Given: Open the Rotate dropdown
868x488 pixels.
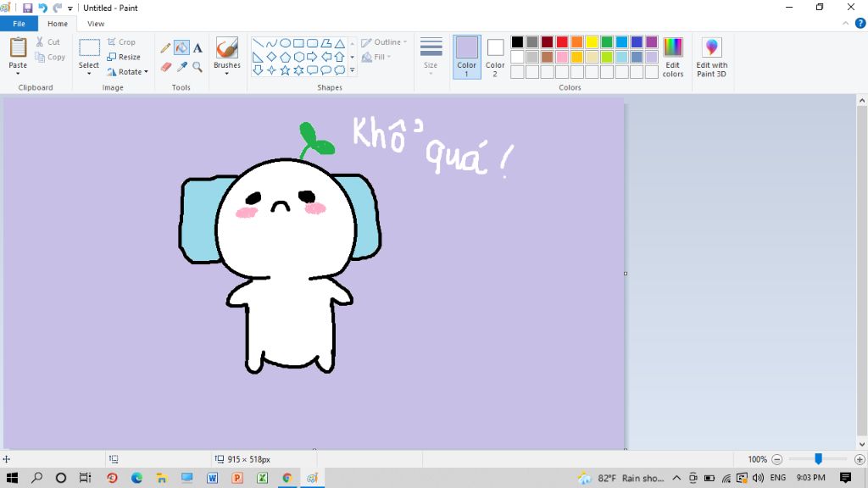Looking at the screenshot, I should [x=128, y=72].
